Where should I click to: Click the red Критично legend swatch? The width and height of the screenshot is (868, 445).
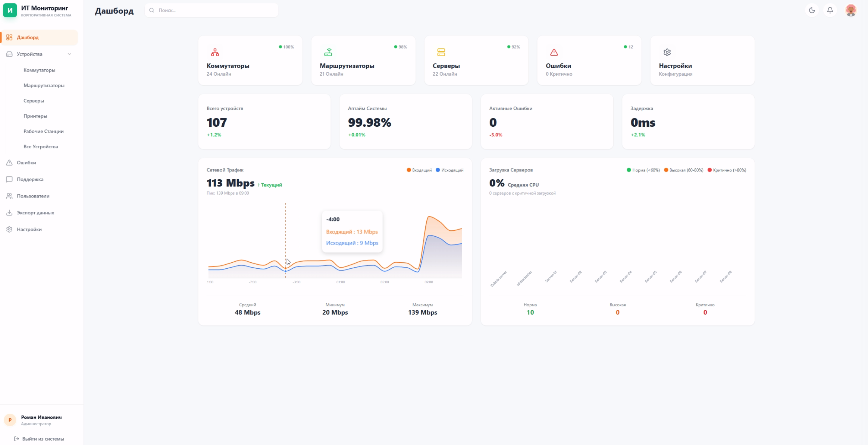click(709, 170)
